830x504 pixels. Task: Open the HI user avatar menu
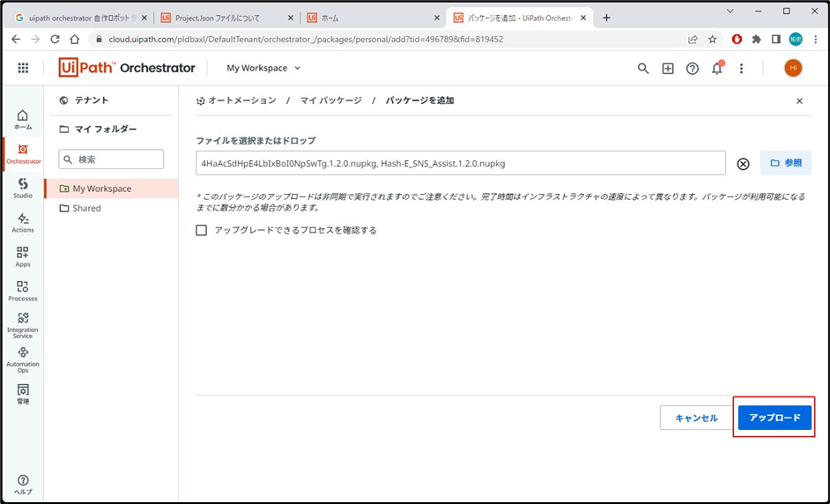tap(793, 68)
